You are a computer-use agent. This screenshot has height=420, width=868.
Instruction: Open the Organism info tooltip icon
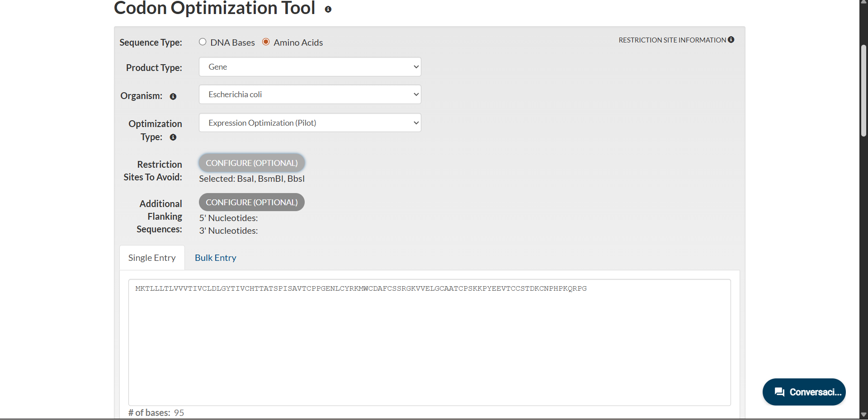(x=173, y=96)
